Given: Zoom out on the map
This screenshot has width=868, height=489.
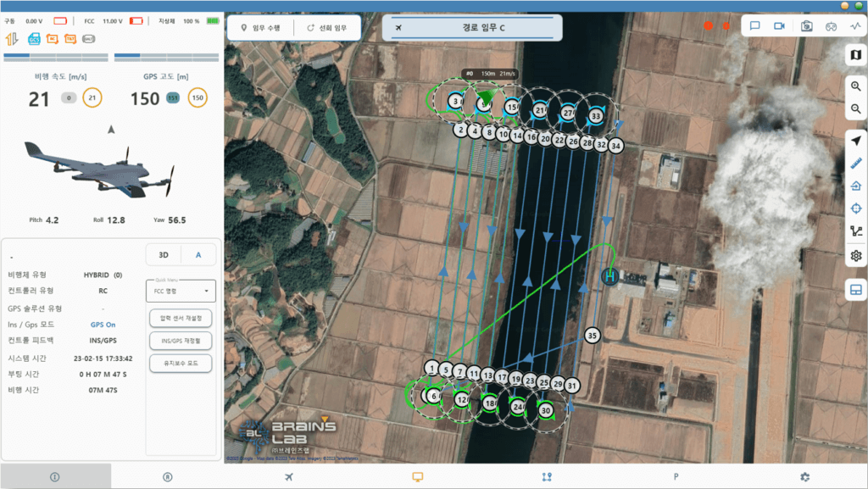Looking at the screenshot, I should 856,109.
